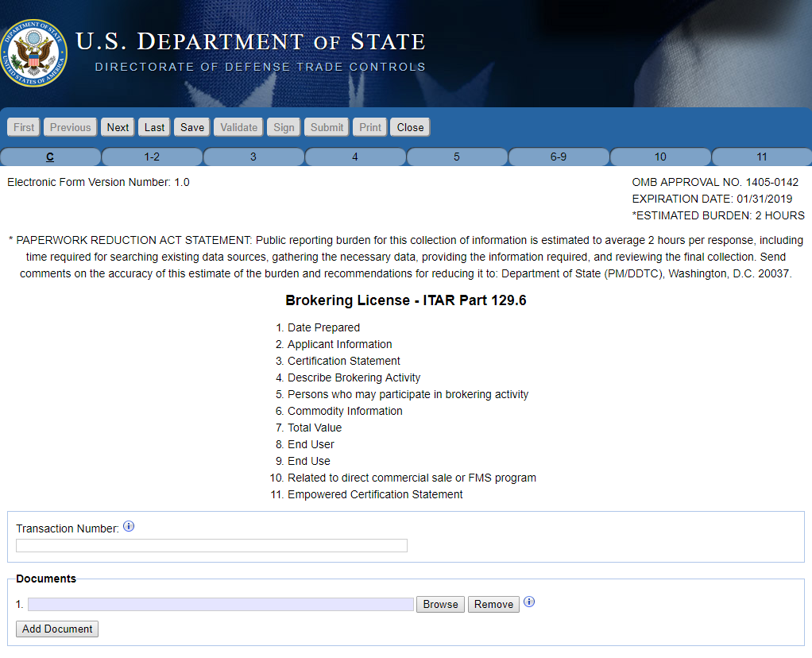This screenshot has width=812, height=658.
Task: Click the 'Transaction Number:' label
Action: click(x=68, y=528)
